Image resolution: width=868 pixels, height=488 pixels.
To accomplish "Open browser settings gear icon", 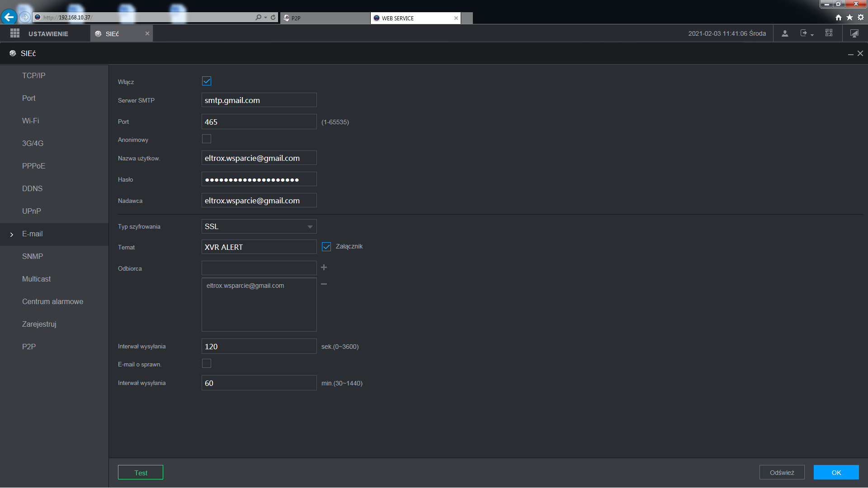I will tap(861, 17).
